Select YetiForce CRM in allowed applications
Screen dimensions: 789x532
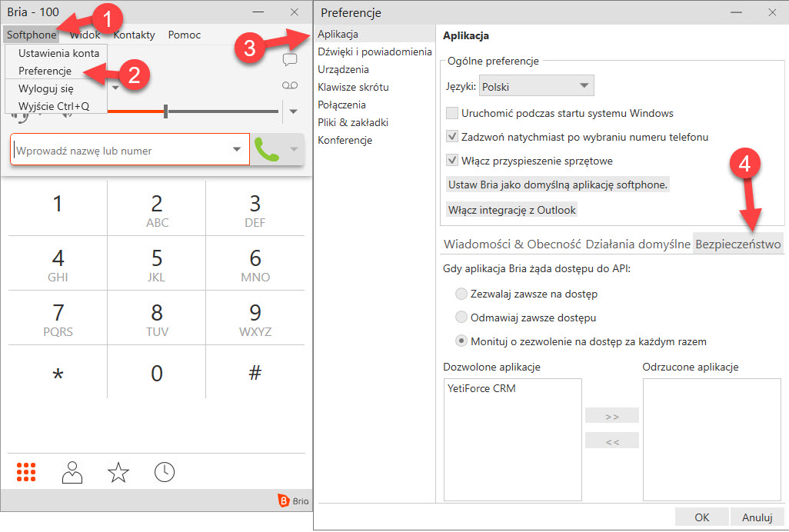tap(481, 388)
